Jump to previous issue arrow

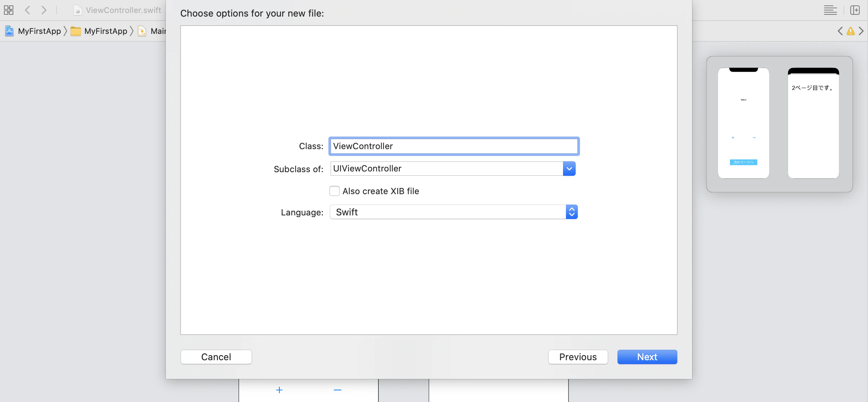pyautogui.click(x=840, y=31)
